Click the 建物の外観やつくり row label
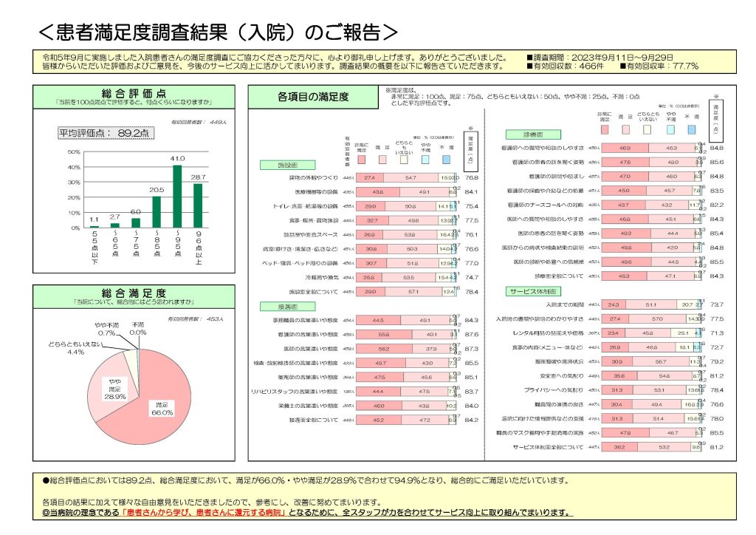This screenshot has height=535, width=756. click(313, 177)
